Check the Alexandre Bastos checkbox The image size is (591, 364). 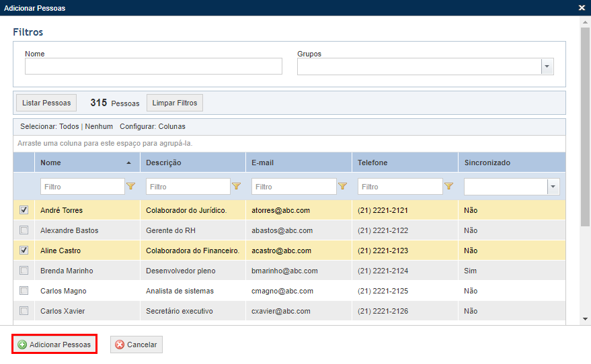point(24,230)
